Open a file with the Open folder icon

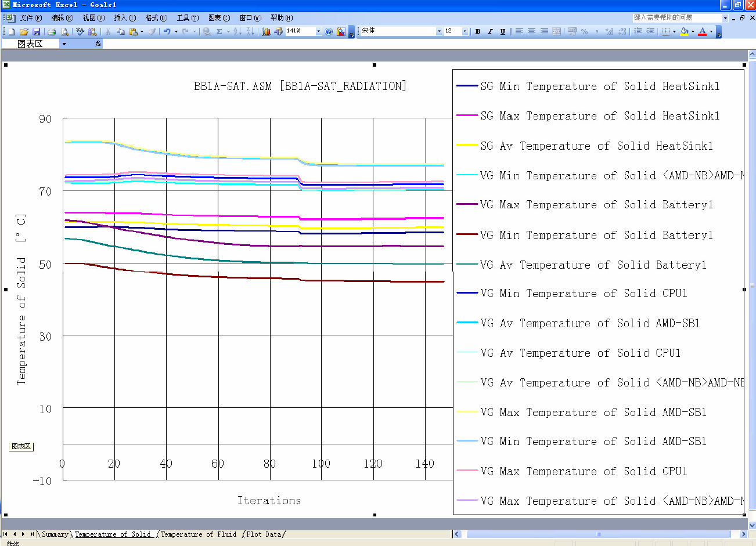pos(24,31)
